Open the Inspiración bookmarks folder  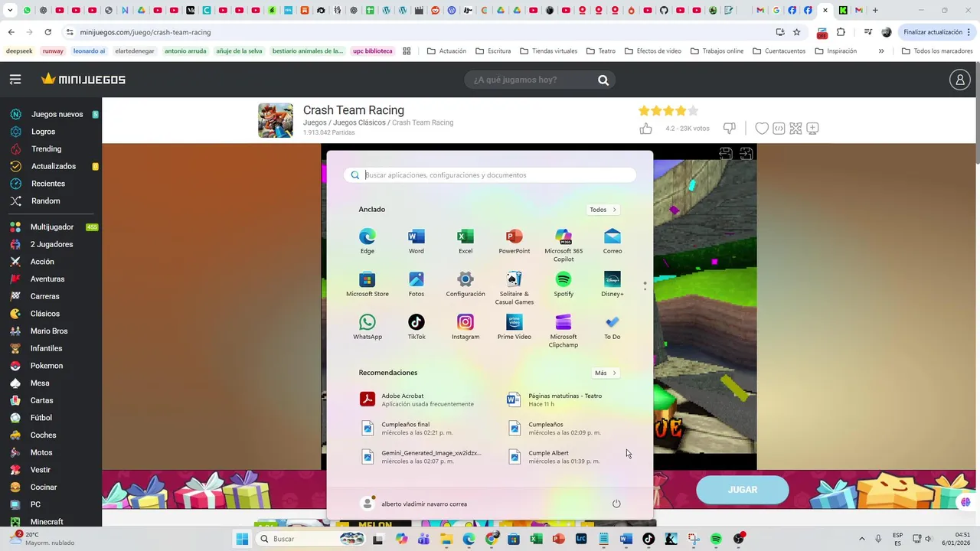pos(835,51)
